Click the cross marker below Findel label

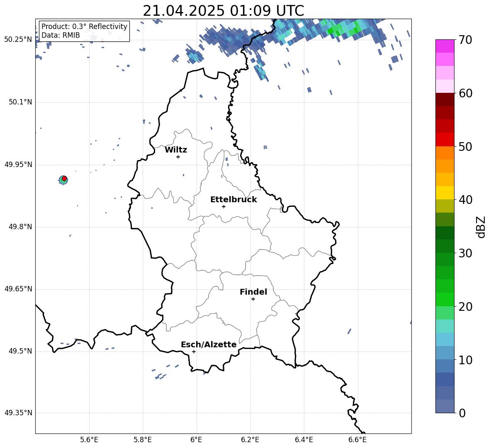point(253,299)
